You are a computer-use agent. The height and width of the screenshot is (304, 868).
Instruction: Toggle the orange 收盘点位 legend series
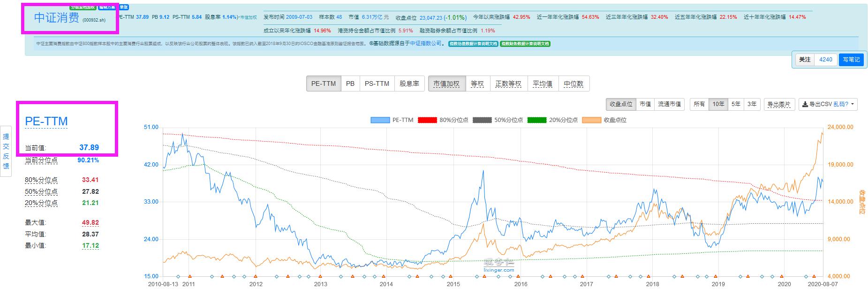click(x=604, y=120)
